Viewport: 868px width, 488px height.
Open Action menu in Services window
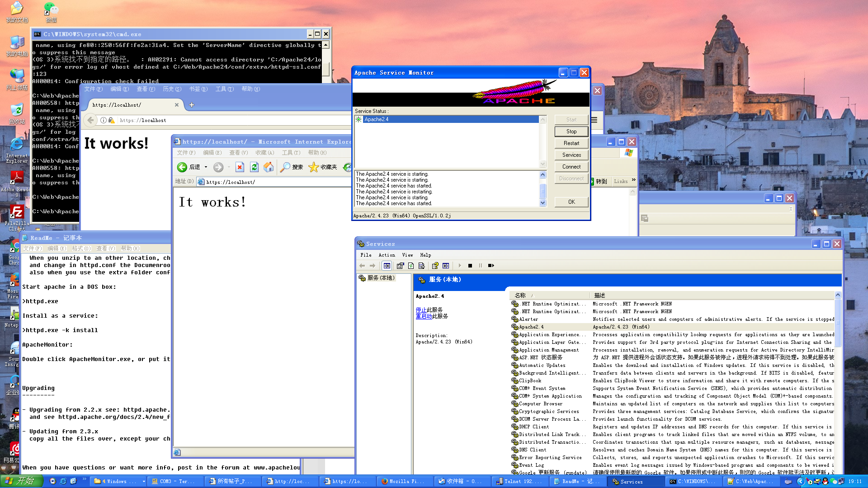[387, 255]
